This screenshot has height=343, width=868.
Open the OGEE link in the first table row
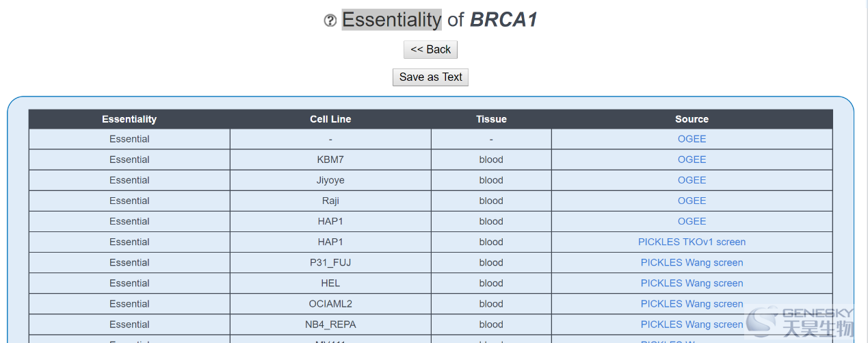tap(692, 139)
